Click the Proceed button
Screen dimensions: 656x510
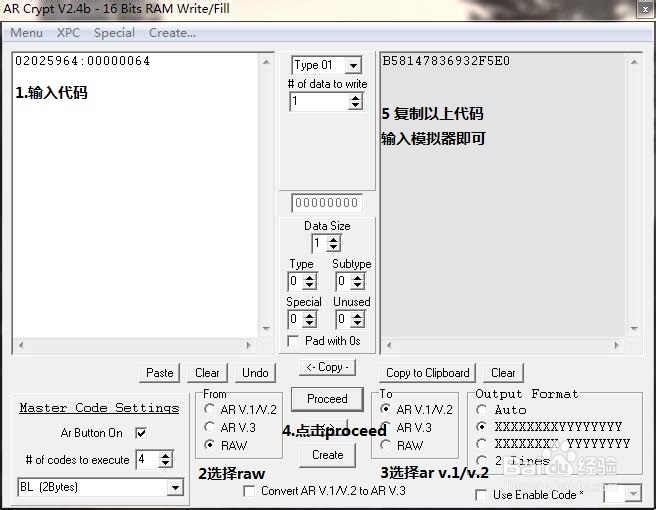tap(327, 398)
